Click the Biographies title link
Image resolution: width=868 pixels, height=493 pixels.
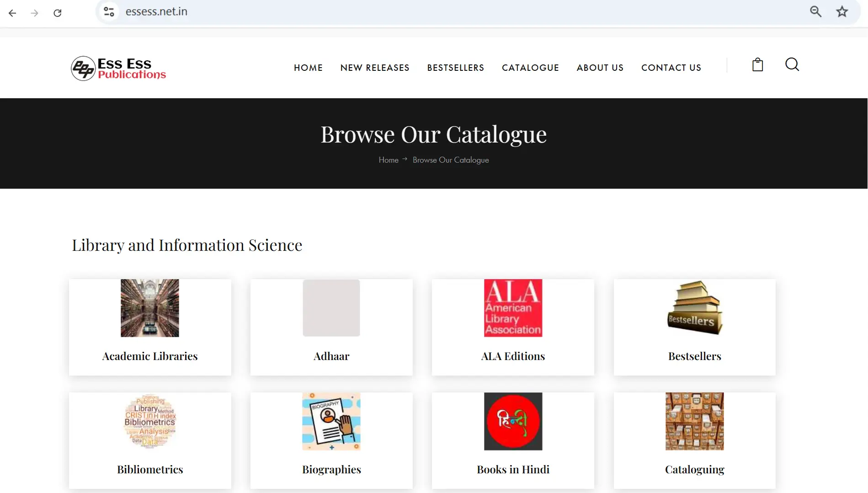click(x=331, y=470)
